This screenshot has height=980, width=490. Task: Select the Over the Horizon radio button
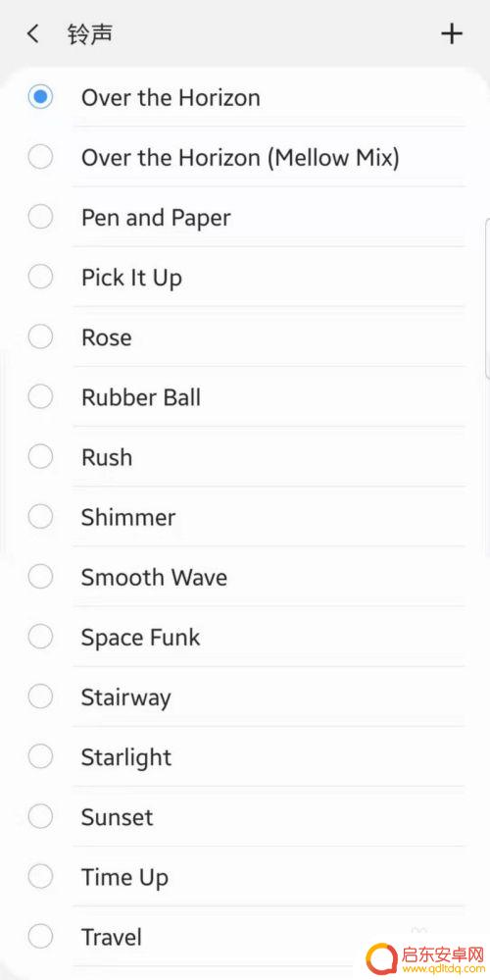coord(40,97)
